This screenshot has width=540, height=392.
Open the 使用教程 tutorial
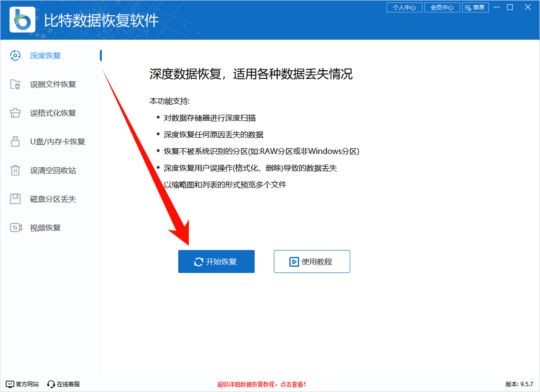pyautogui.click(x=312, y=261)
